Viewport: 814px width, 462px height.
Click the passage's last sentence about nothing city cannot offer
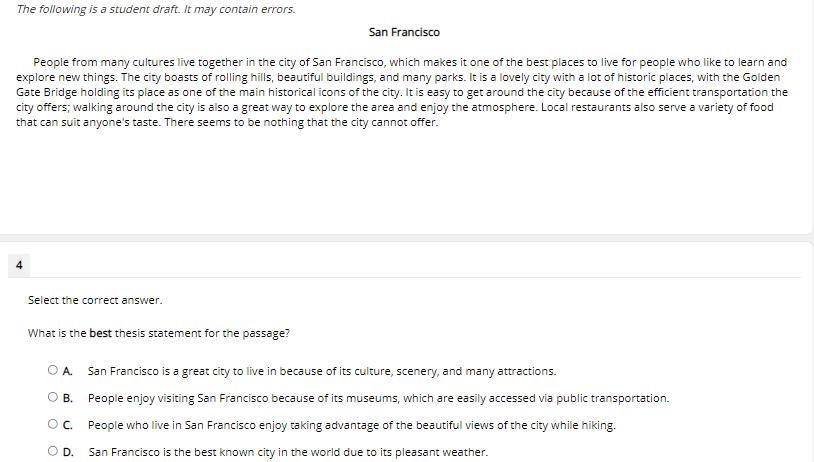[301, 123]
